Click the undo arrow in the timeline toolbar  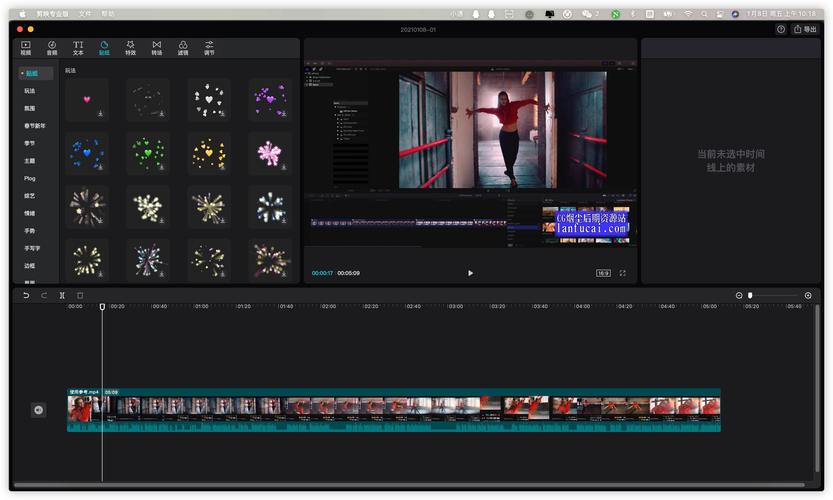[x=26, y=295]
